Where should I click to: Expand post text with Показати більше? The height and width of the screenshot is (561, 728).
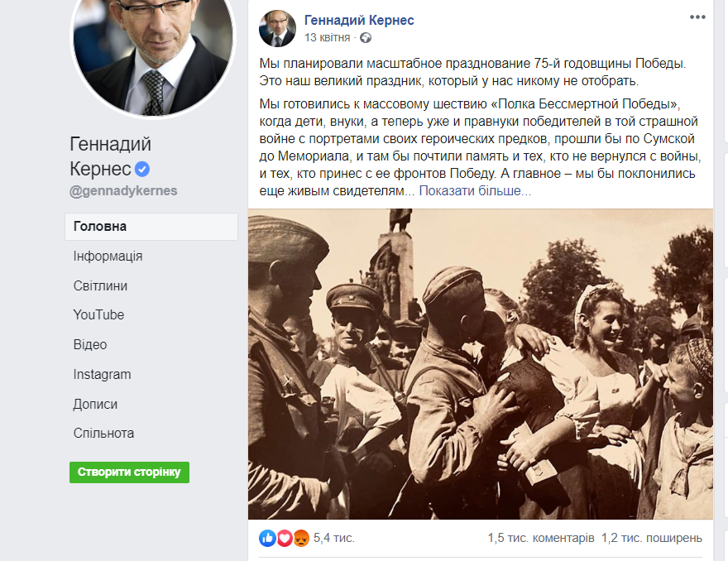pyautogui.click(x=475, y=191)
